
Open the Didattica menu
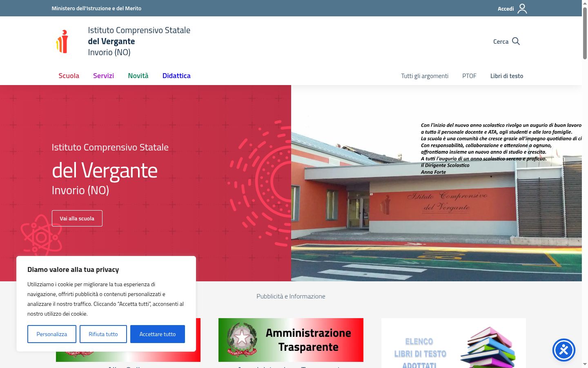(176, 76)
